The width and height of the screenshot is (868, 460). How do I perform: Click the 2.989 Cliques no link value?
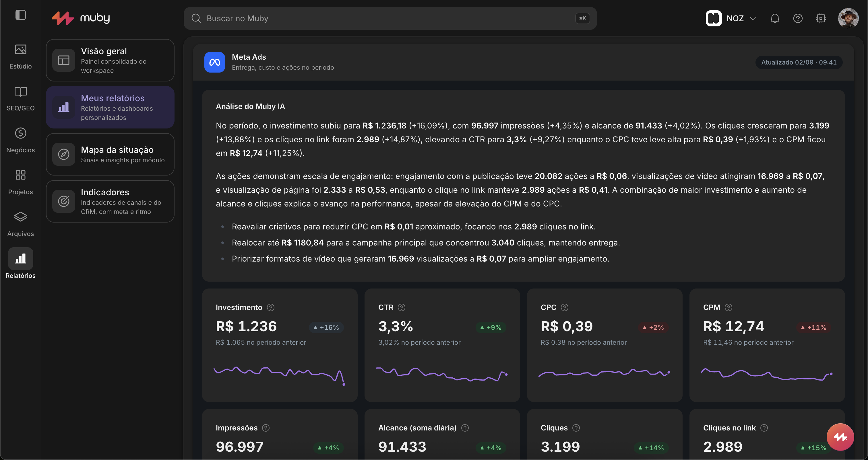[723, 447]
